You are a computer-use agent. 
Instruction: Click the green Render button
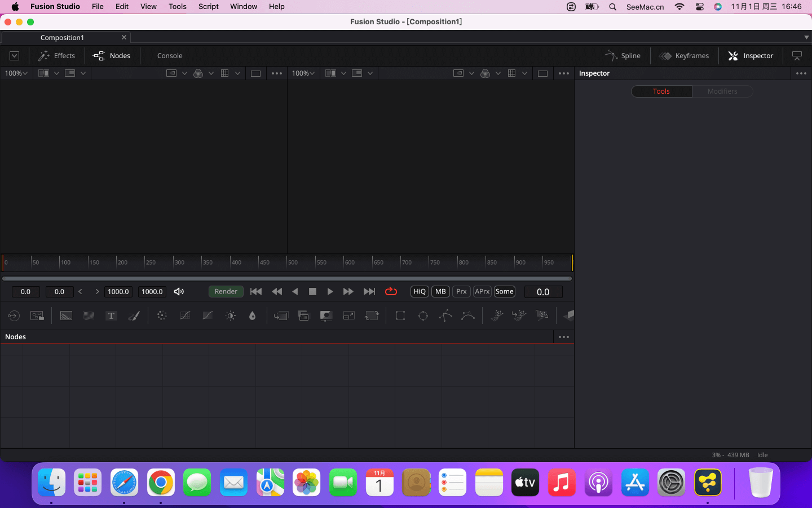click(226, 292)
